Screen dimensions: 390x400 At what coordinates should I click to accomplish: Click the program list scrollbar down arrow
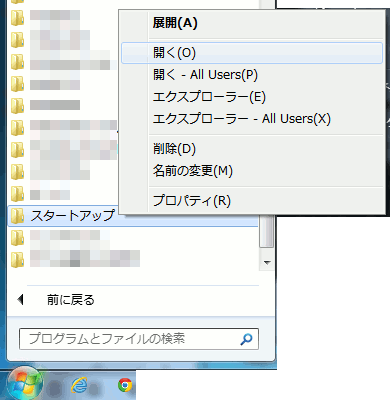pos(267,263)
